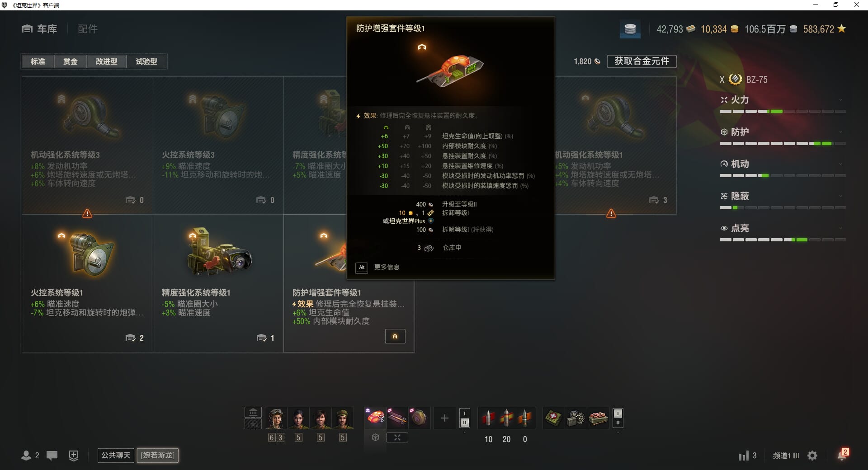Click the empty plus equipment slot
The height and width of the screenshot is (470, 868).
pos(444,418)
